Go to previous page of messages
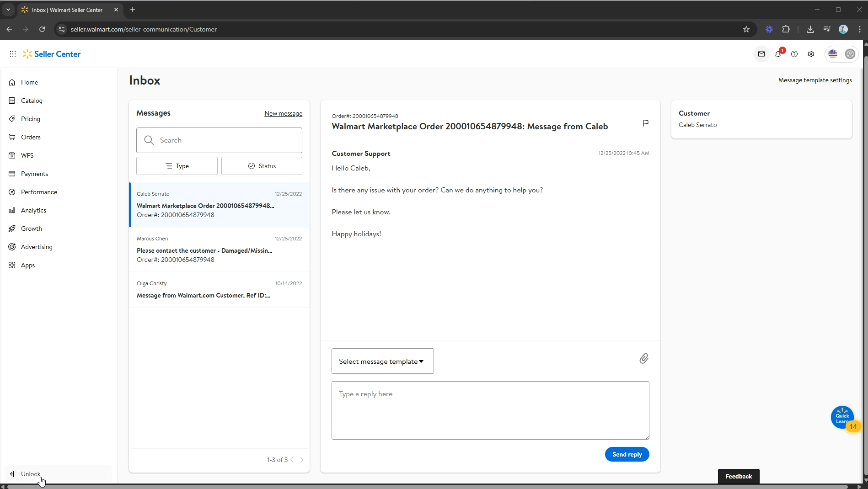 (x=292, y=460)
